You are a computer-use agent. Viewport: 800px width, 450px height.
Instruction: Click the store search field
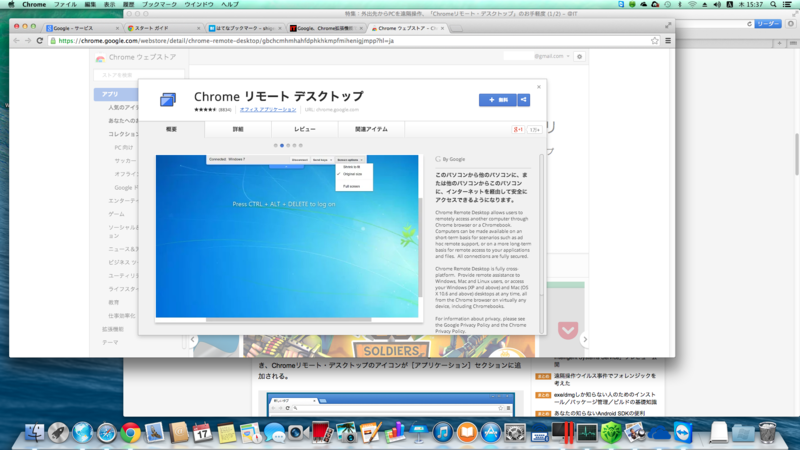(139, 75)
